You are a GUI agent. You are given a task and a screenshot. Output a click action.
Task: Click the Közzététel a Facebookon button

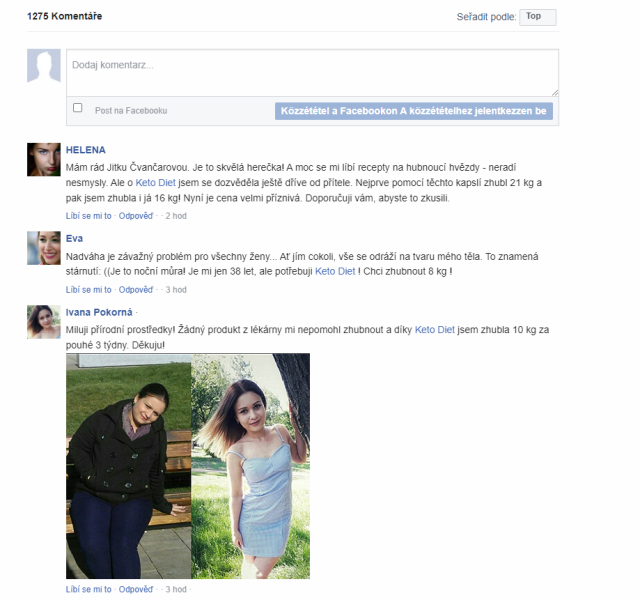[x=413, y=111]
